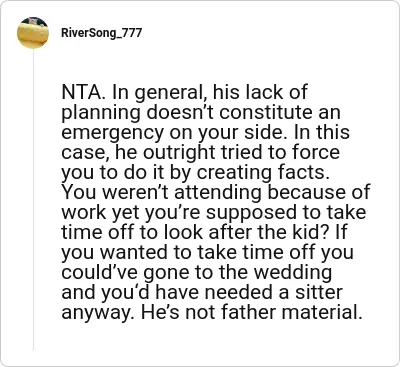The width and height of the screenshot is (400, 367).
Task: Open RiverSong_777's profile avatar
Action: pyautogui.click(x=33, y=33)
